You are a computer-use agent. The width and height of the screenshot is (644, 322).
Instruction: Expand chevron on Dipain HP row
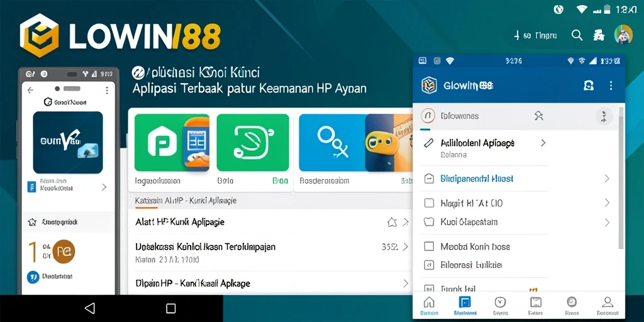pyautogui.click(x=406, y=284)
